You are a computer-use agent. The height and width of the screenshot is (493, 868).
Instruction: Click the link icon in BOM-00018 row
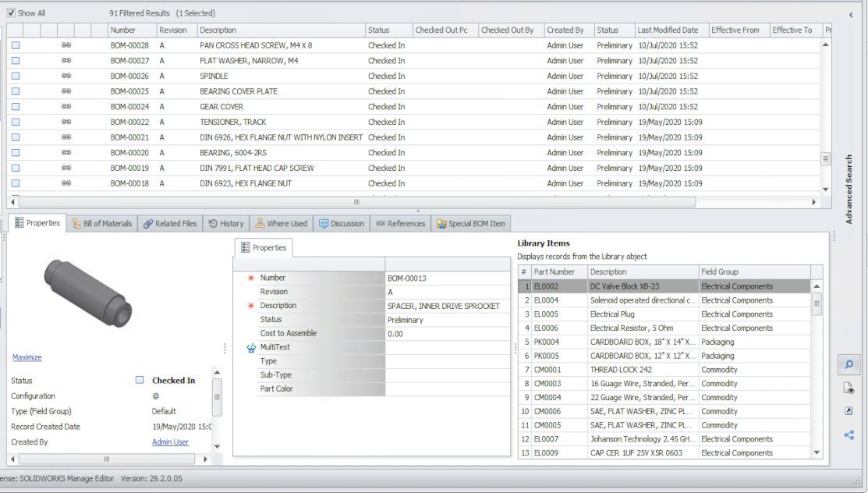[66, 183]
